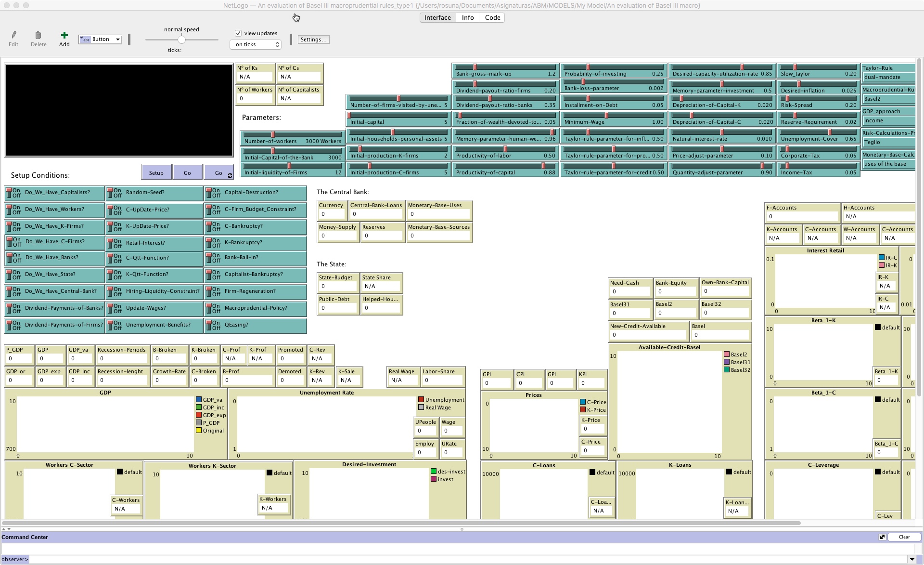924x565 pixels.
Task: Click the Edit pencil icon
Action: [13, 35]
